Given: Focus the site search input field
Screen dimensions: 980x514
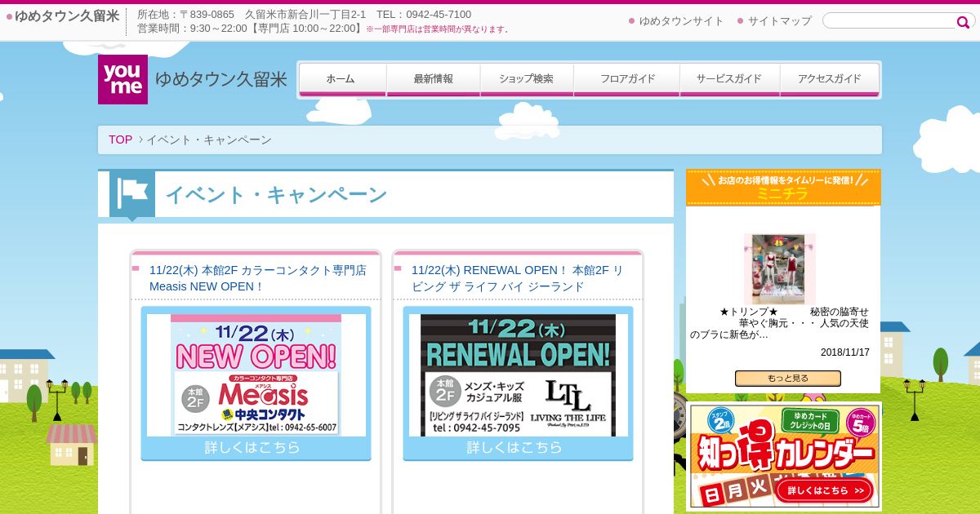Looking at the screenshot, I should coord(890,21).
